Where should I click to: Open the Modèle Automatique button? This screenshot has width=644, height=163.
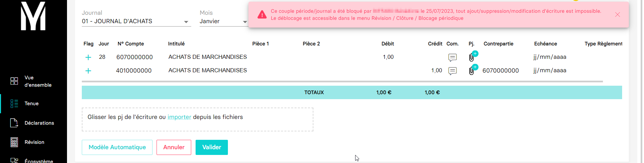tap(117, 147)
